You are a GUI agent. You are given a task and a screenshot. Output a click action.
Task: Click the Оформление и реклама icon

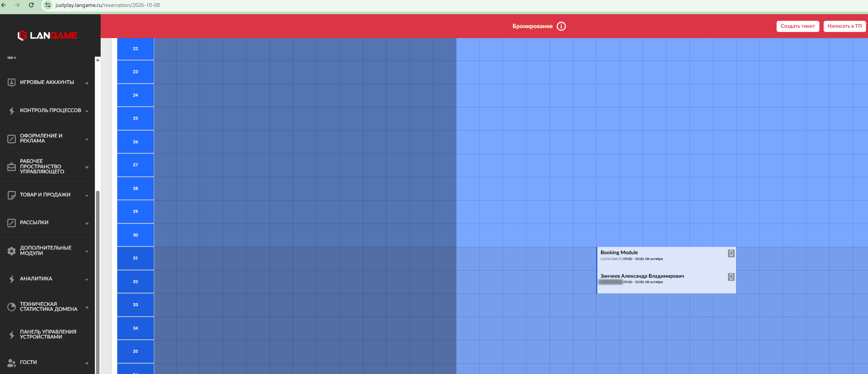(x=11, y=139)
